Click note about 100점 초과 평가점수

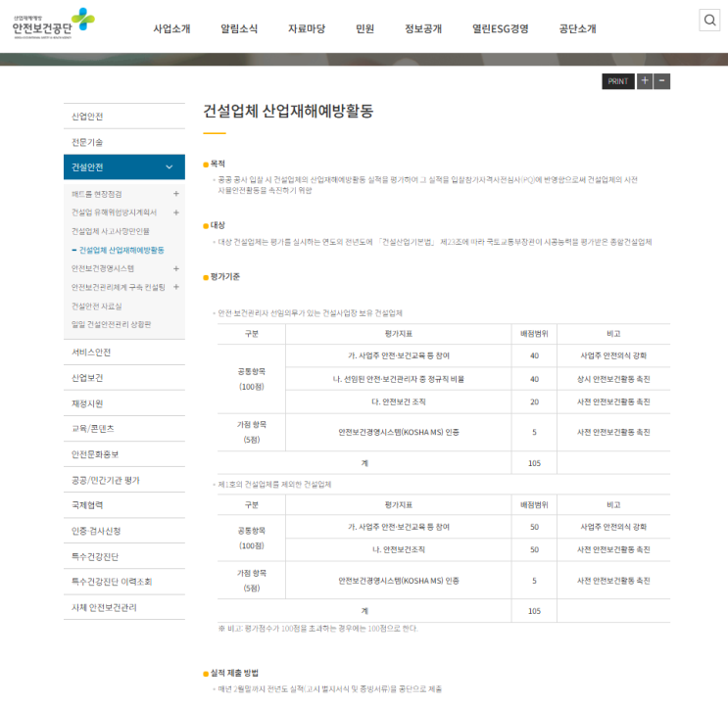(318, 629)
